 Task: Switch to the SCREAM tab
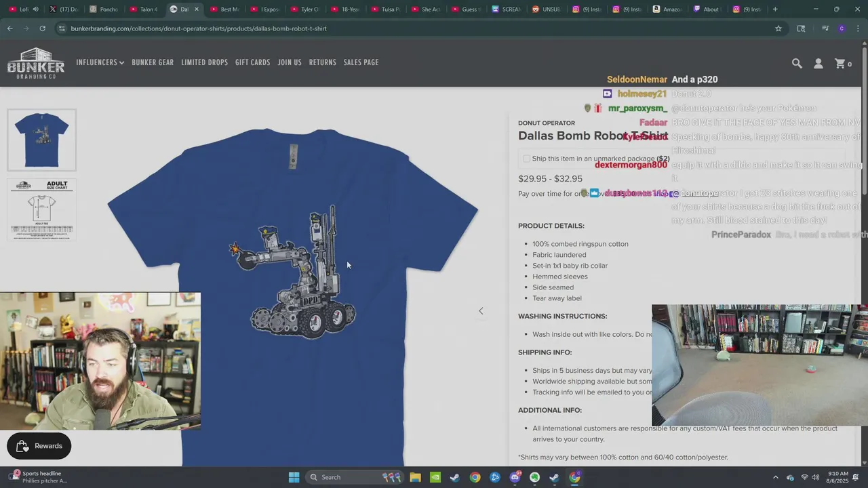[x=507, y=9]
